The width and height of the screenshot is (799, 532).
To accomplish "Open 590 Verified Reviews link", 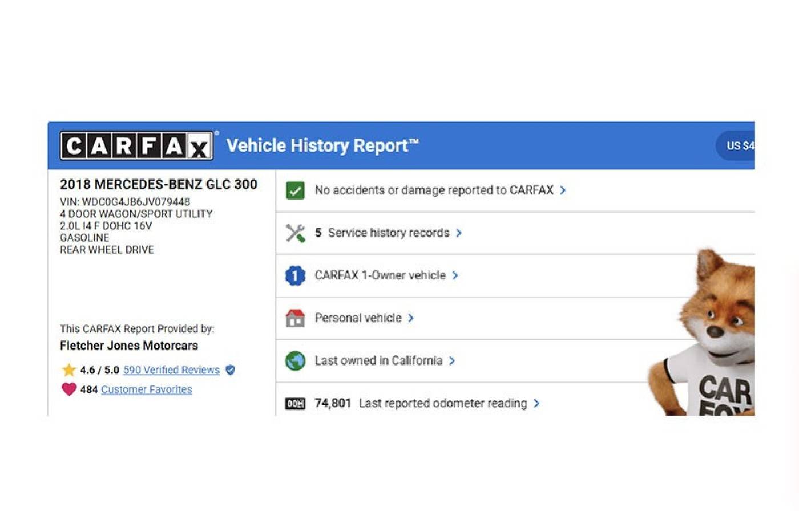I will 171,370.
